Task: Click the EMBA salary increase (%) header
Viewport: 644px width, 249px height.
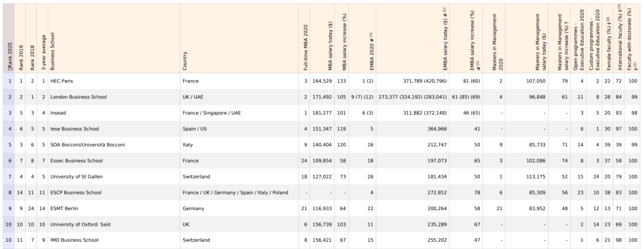Action: (466, 39)
